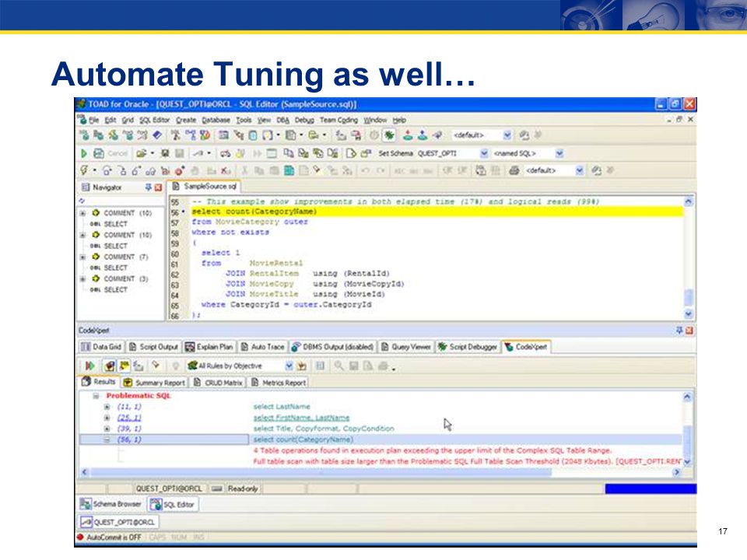Click the Navigator refresh icon

(82, 201)
